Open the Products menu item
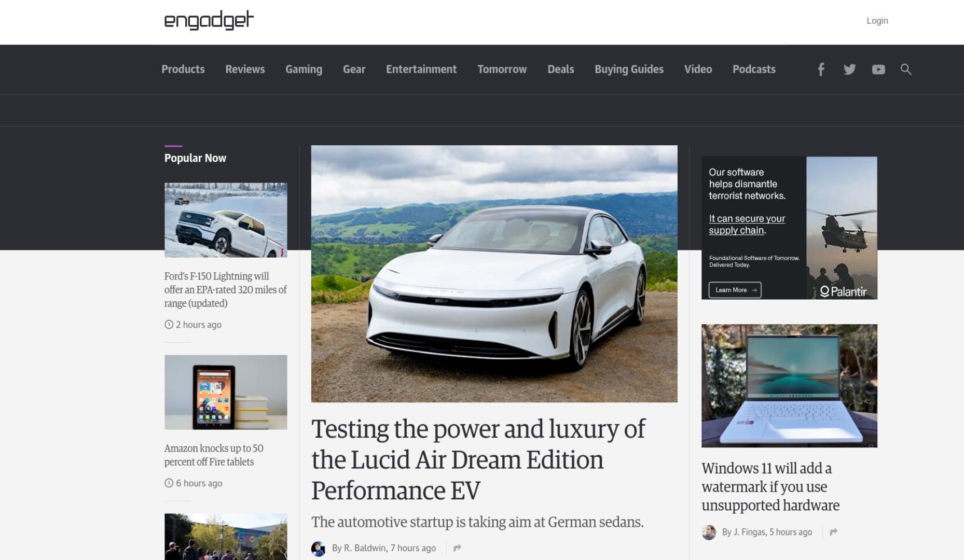 pos(183,69)
